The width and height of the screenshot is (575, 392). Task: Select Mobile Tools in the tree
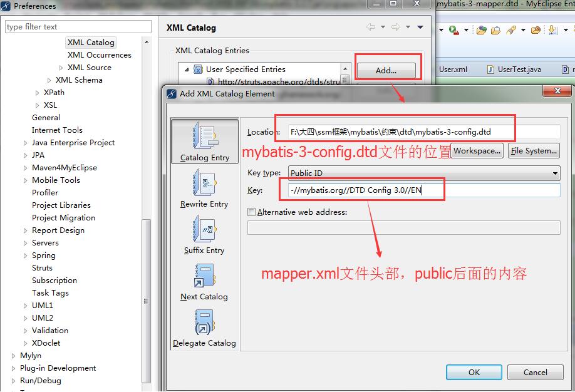pyautogui.click(x=56, y=180)
